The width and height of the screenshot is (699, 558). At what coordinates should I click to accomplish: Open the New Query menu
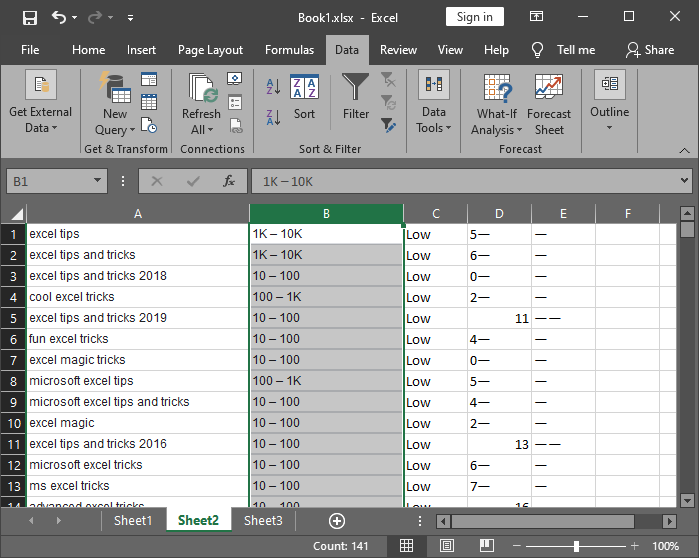tap(115, 103)
